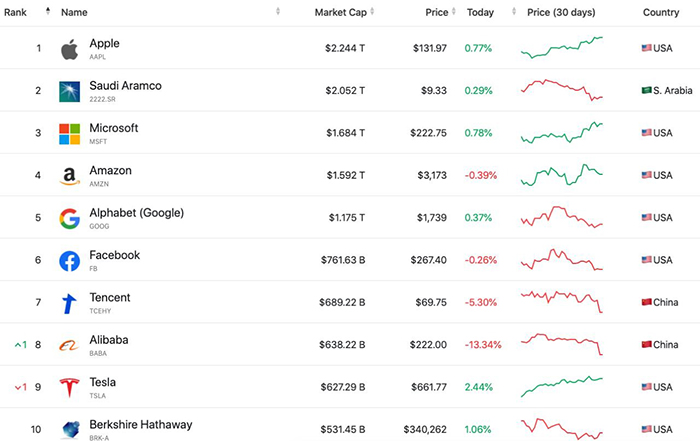Click the Country column header
The height and width of the screenshot is (441, 700).
coord(660,12)
